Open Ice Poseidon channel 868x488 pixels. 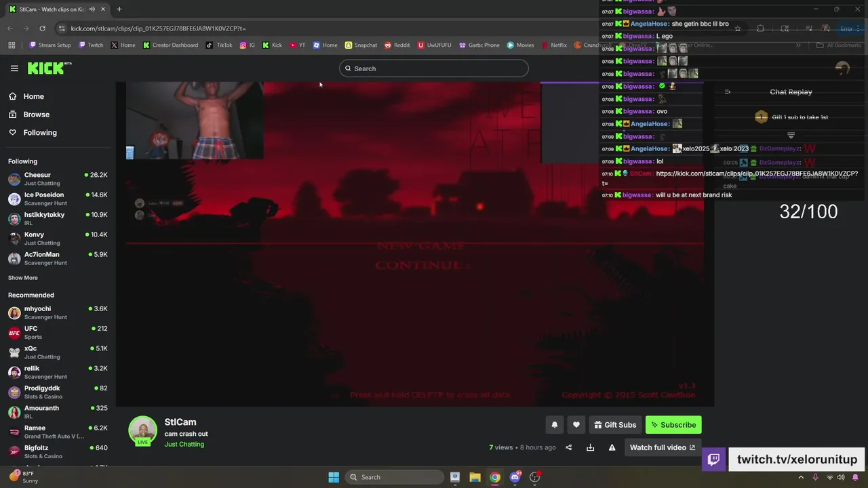(x=58, y=199)
